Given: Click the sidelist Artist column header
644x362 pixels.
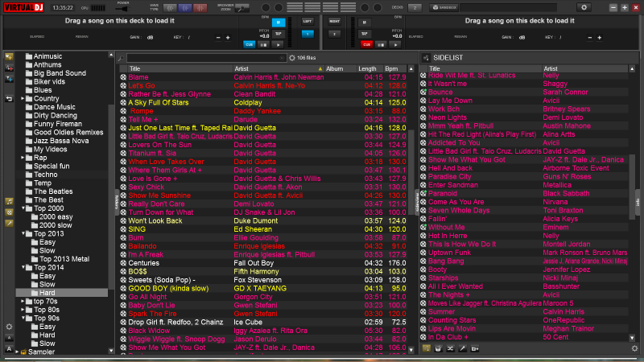Looking at the screenshot, I should pos(585,68).
